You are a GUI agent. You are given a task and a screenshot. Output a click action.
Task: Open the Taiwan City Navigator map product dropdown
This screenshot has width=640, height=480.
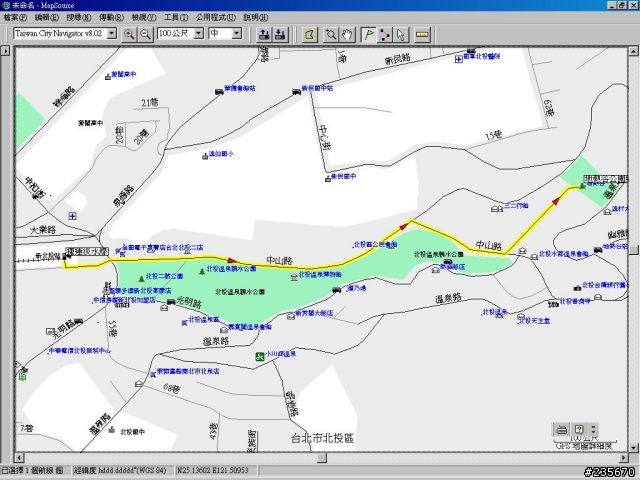pyautogui.click(x=112, y=33)
